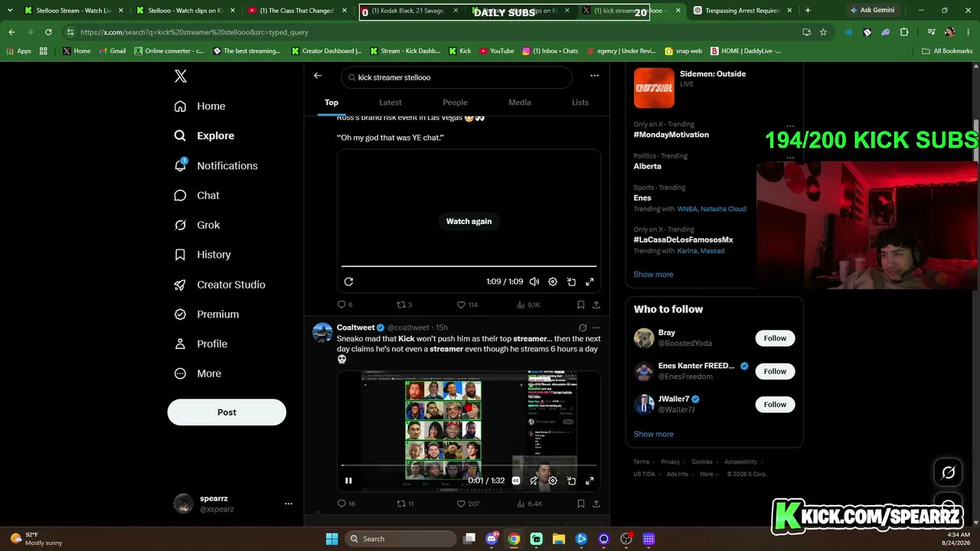
Task: Toggle picture-in-picture on the Coaltweet video
Action: pos(571,481)
